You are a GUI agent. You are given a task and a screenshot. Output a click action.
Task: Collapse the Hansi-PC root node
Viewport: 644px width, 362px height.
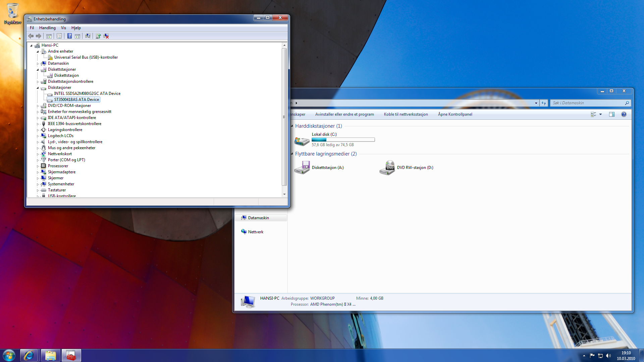(x=31, y=45)
